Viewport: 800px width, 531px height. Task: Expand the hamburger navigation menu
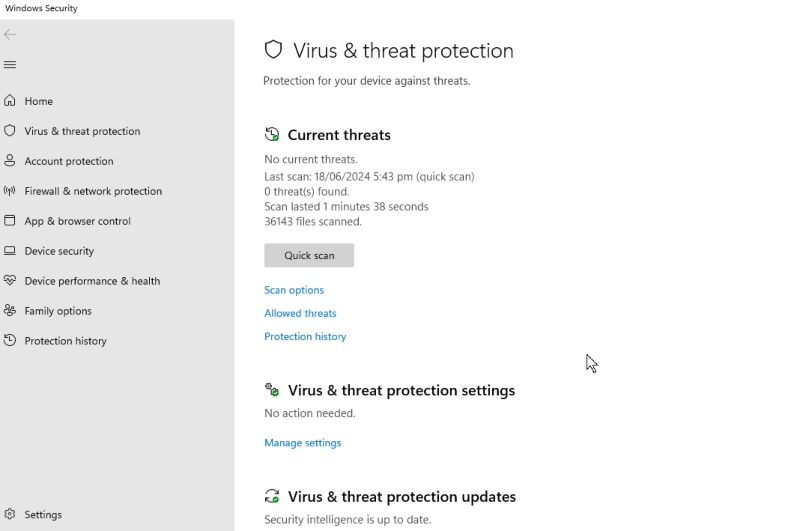point(10,65)
